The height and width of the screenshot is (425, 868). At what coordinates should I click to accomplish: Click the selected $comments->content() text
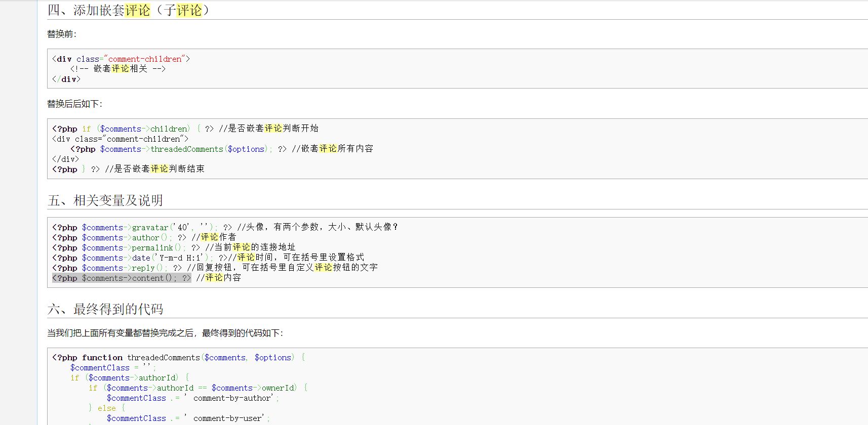coord(122,278)
